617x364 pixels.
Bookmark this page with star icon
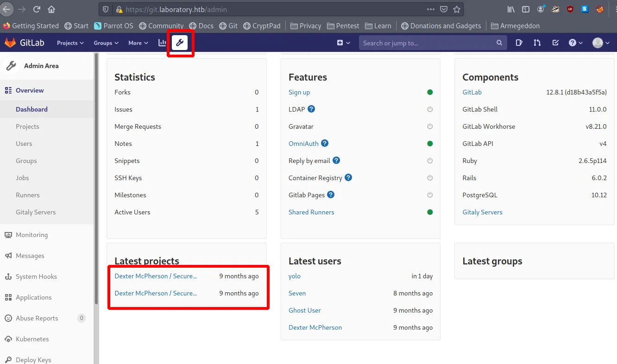coord(457,9)
